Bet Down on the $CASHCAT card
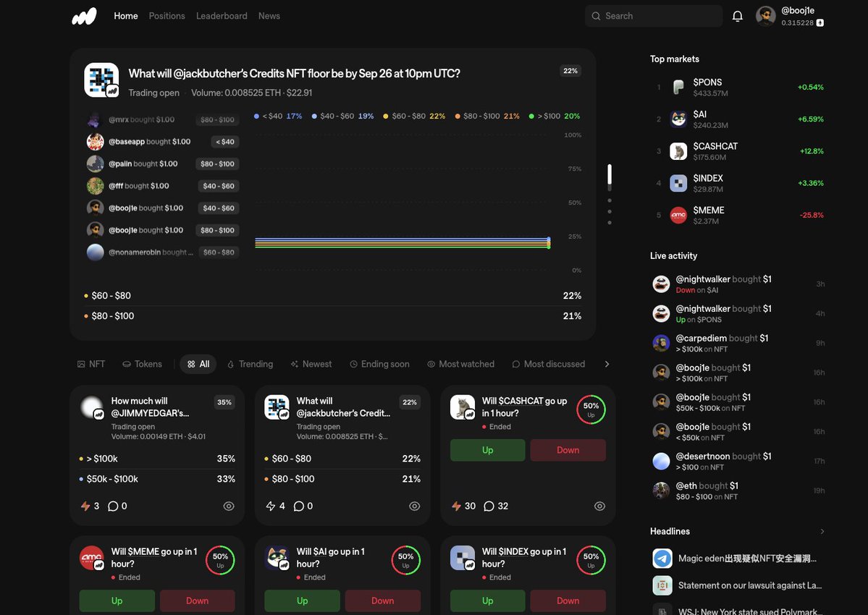The image size is (868, 615). pyautogui.click(x=568, y=450)
